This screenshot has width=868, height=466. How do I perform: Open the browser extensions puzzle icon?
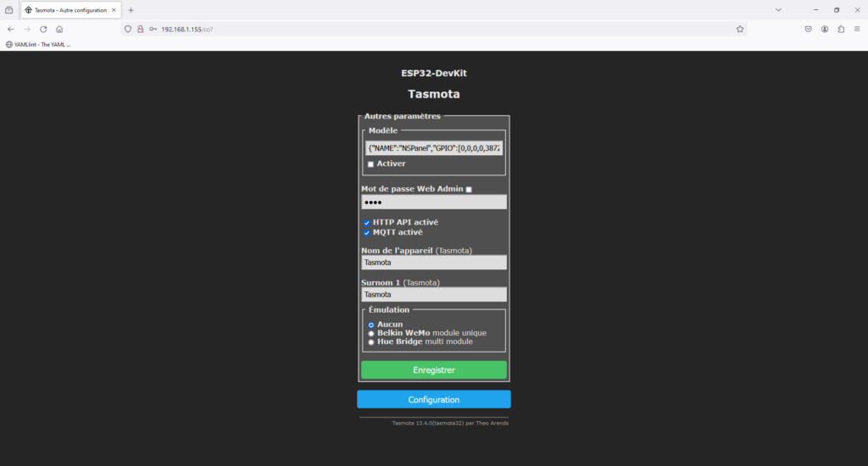tap(841, 29)
